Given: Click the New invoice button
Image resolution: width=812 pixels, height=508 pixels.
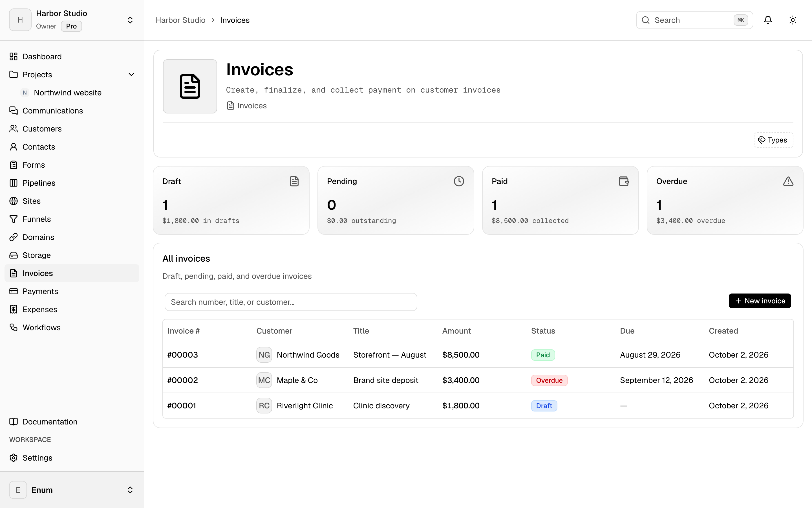Looking at the screenshot, I should [x=760, y=301].
